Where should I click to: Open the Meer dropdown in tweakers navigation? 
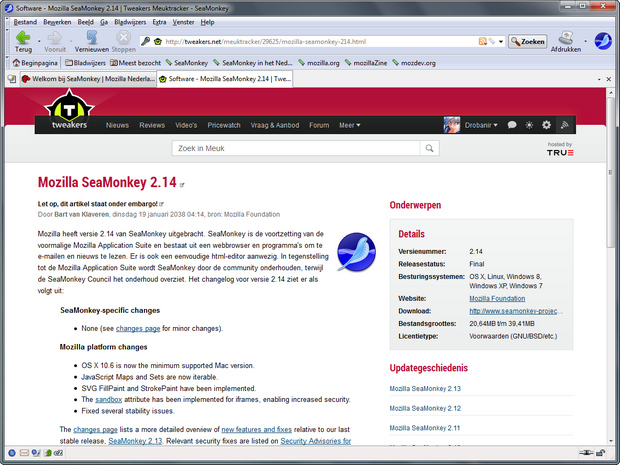pyautogui.click(x=350, y=125)
